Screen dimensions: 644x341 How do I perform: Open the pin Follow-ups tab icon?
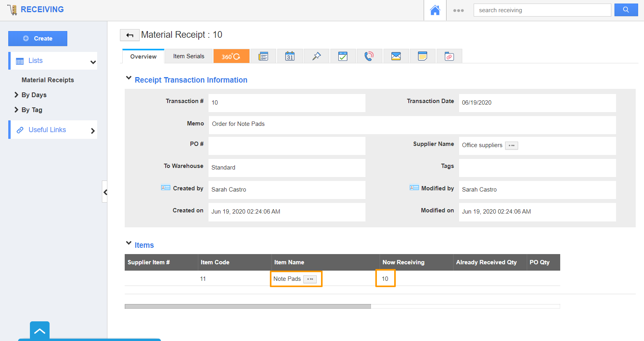click(316, 56)
